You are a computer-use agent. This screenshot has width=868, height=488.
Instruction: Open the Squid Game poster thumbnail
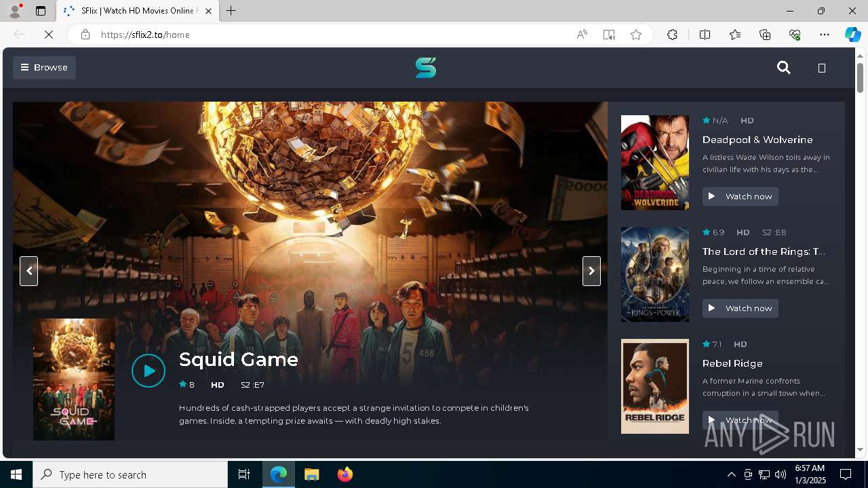click(x=74, y=380)
